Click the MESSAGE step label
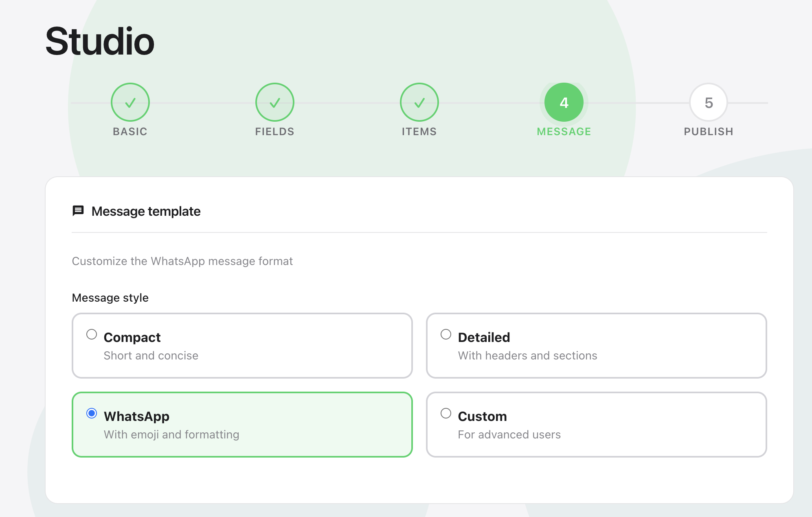812x517 pixels. coord(564,131)
